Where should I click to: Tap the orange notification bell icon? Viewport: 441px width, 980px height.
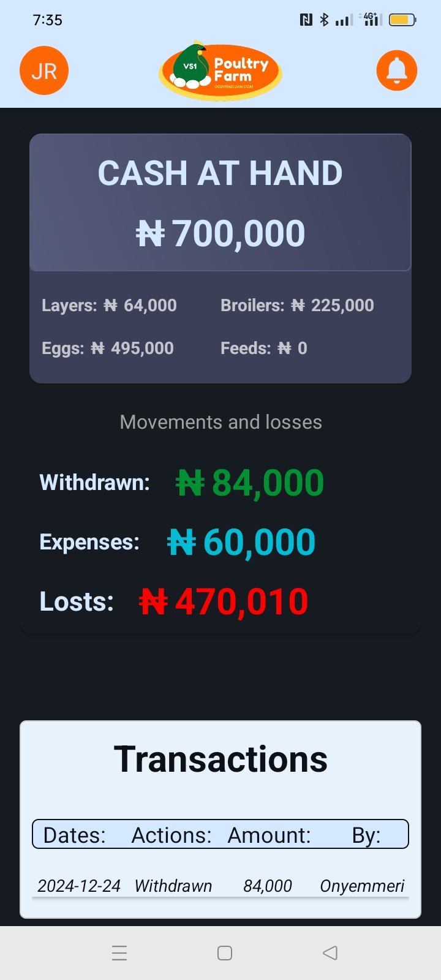click(397, 70)
